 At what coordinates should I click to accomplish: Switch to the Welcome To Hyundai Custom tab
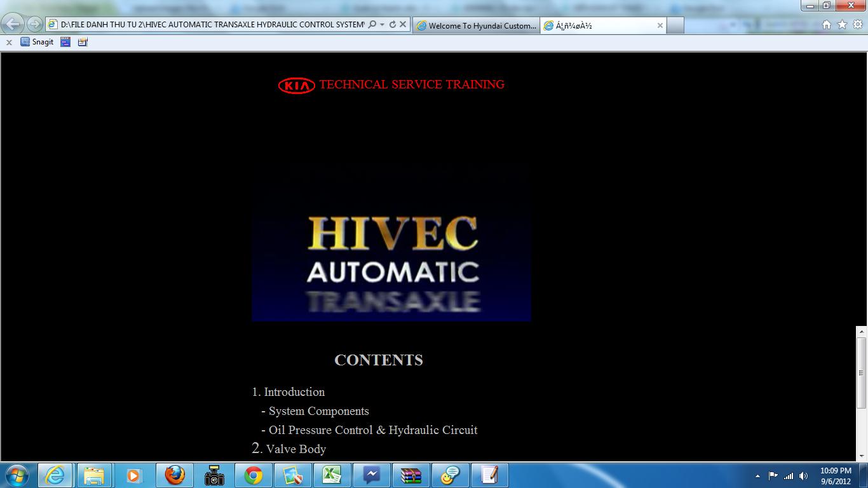[x=476, y=25]
